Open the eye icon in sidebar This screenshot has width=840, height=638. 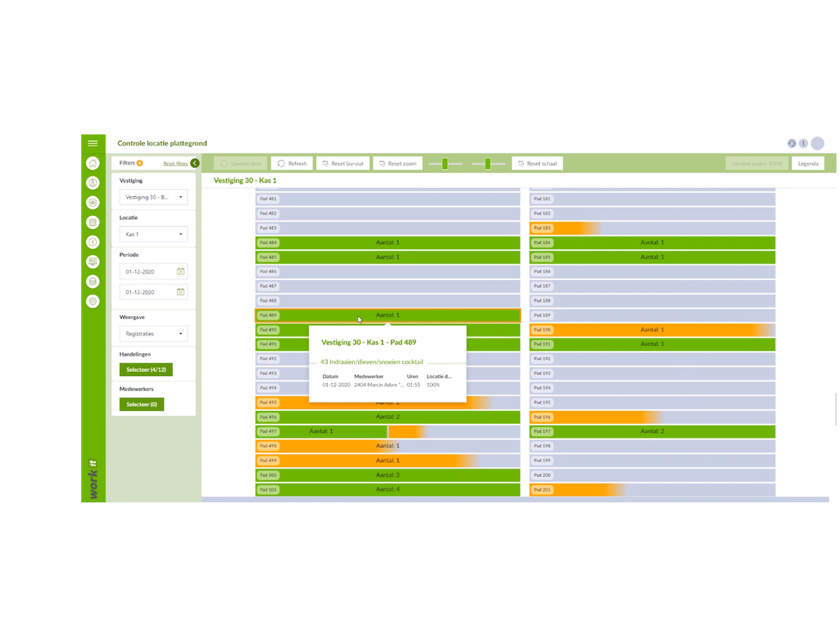tap(92, 202)
